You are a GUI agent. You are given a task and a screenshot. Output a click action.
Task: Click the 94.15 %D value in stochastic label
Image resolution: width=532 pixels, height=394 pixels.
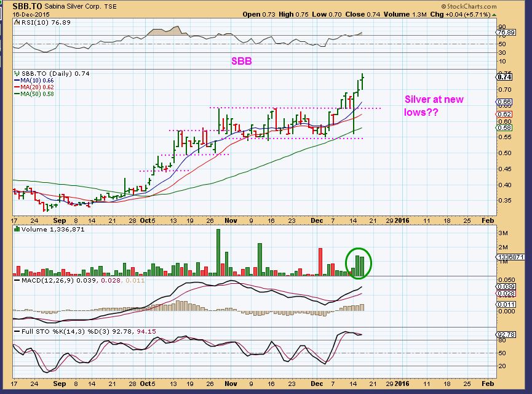click(146, 331)
